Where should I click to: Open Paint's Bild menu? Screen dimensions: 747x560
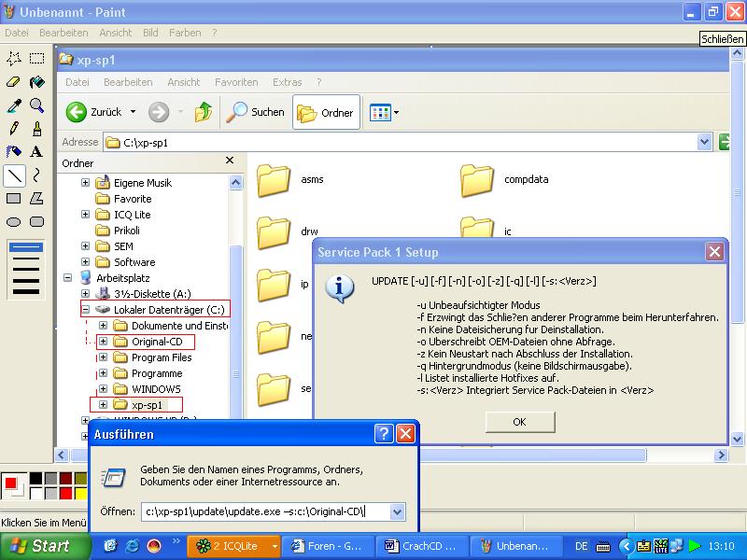pos(150,33)
